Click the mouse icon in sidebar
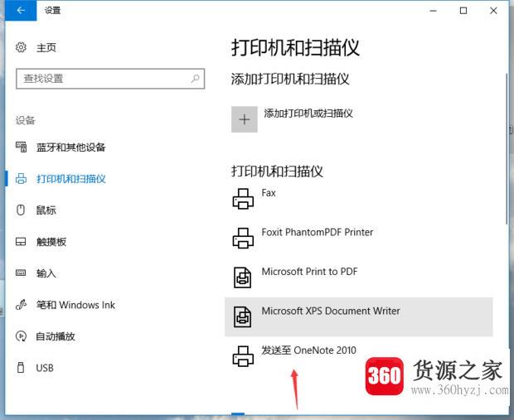514x420 pixels. click(x=21, y=210)
